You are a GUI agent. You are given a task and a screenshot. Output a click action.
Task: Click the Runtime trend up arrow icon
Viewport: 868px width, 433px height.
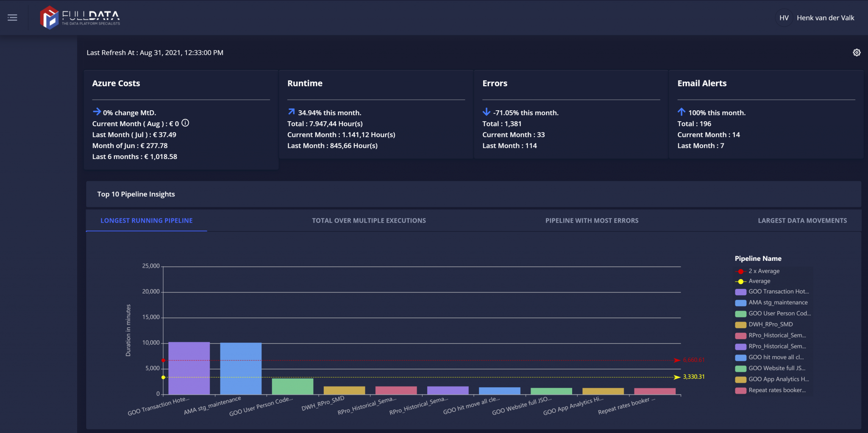[x=292, y=112]
